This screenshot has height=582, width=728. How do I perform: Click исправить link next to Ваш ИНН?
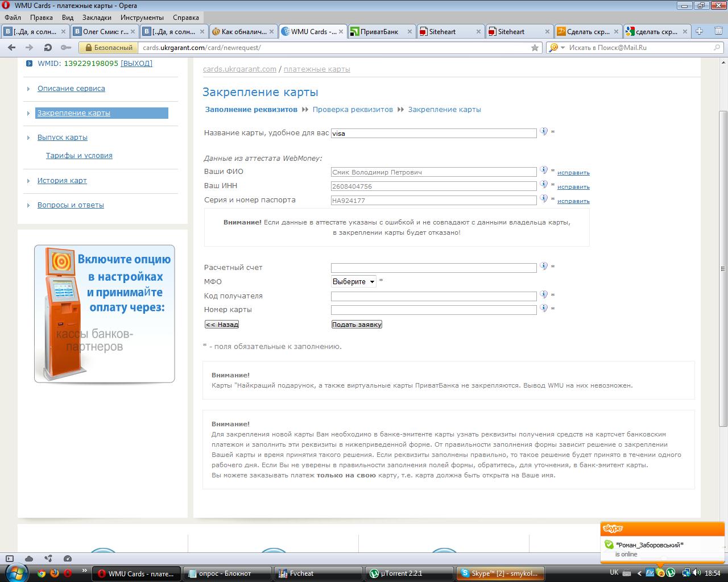point(573,186)
